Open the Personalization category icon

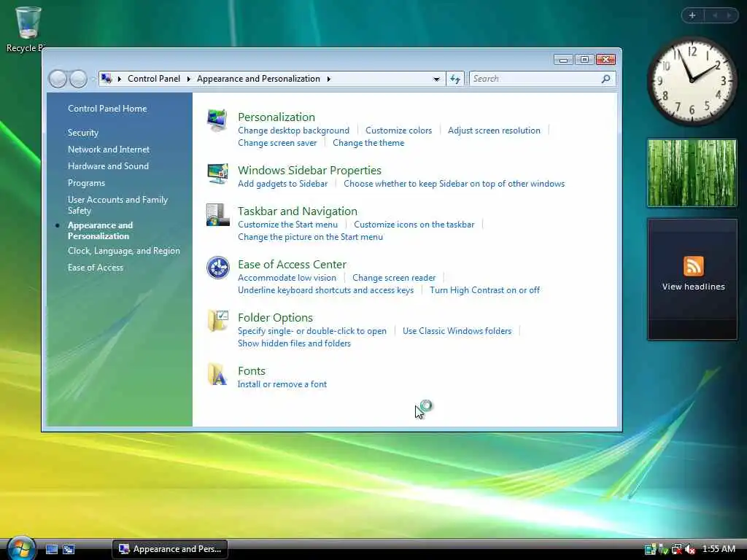point(217,120)
